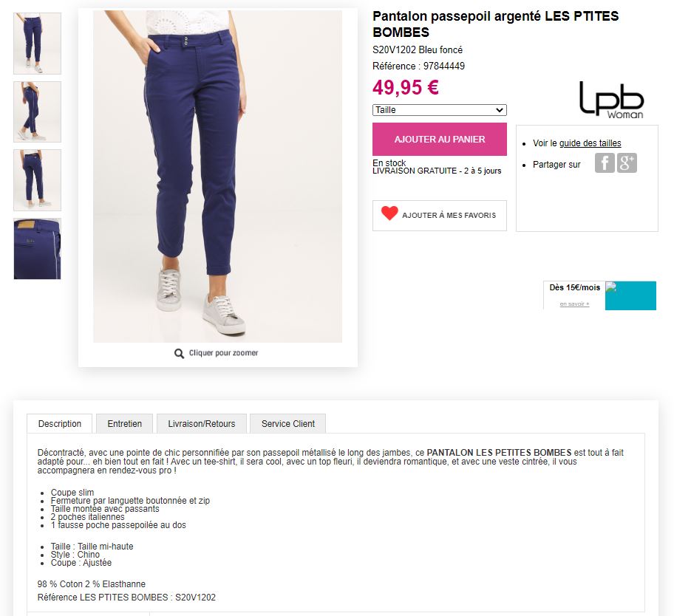Add the item to my favorites
Viewport: 674px width, 616px height.
click(439, 216)
